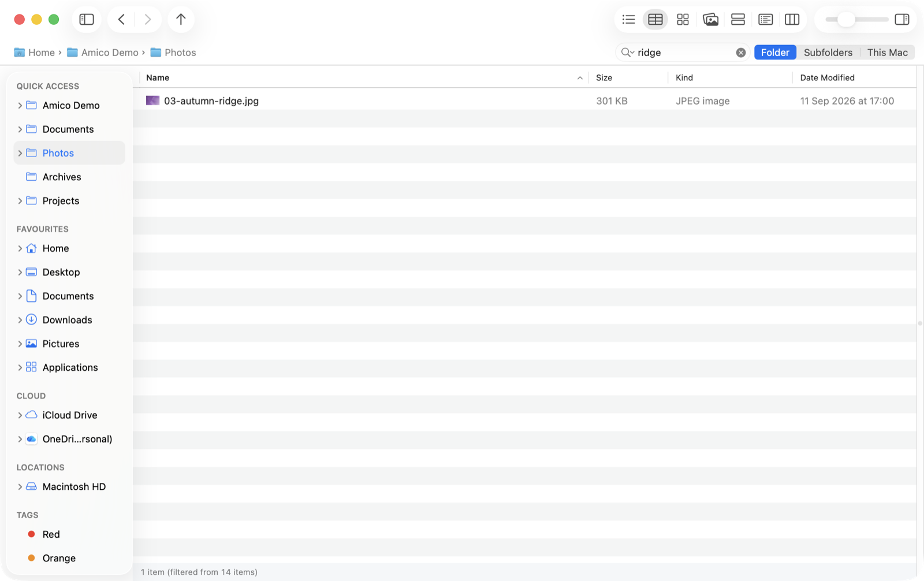The image size is (924, 581).
Task: Expand the Projects sidebar chevron
Action: (20, 201)
